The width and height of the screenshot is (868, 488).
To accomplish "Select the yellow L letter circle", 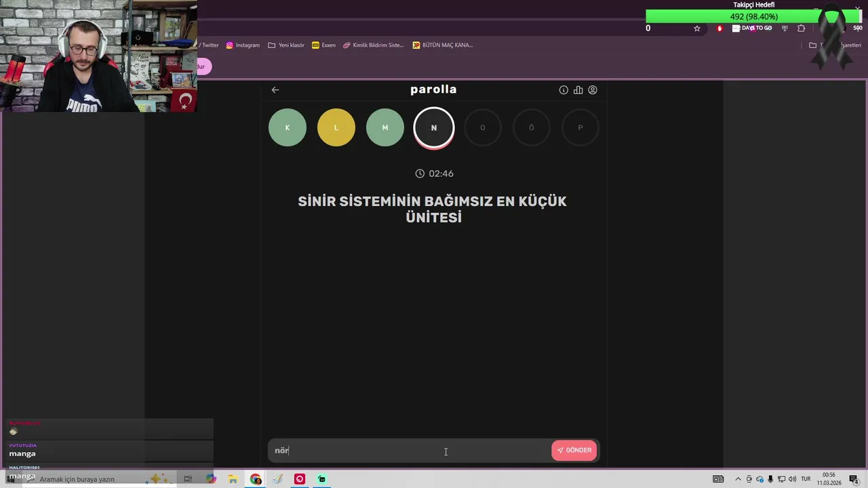I will [x=336, y=127].
